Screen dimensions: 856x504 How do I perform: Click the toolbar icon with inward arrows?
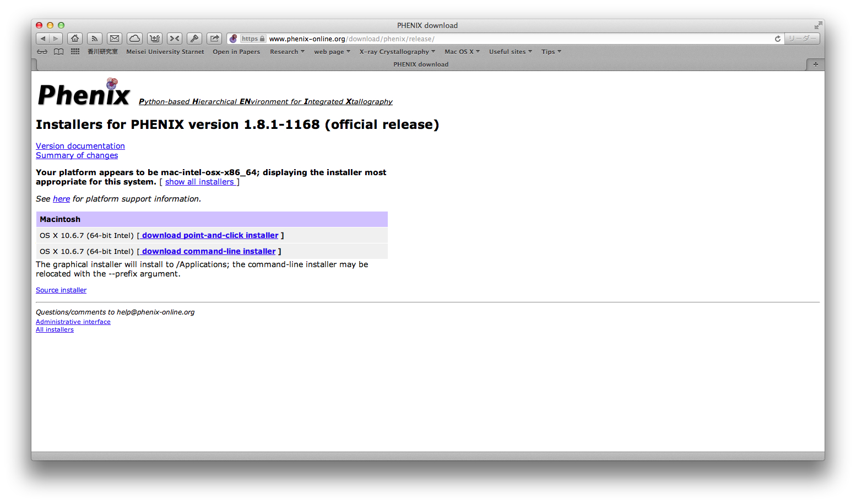coord(175,39)
